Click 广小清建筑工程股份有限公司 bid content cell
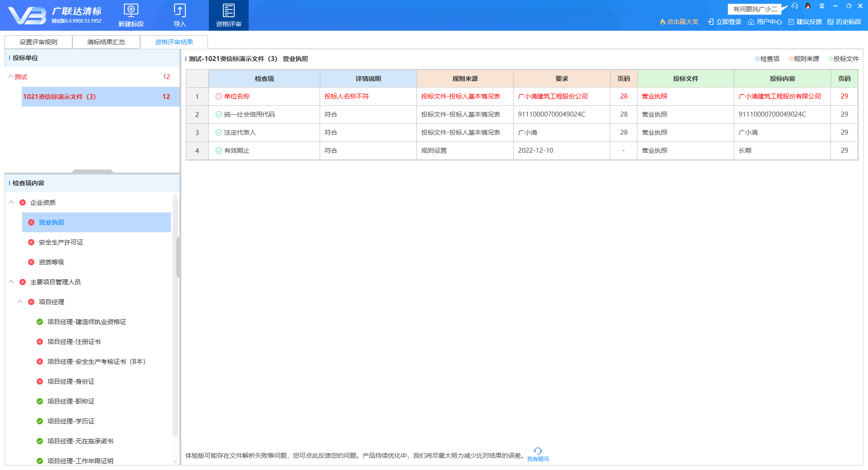The height and width of the screenshot is (470, 868). pos(783,96)
